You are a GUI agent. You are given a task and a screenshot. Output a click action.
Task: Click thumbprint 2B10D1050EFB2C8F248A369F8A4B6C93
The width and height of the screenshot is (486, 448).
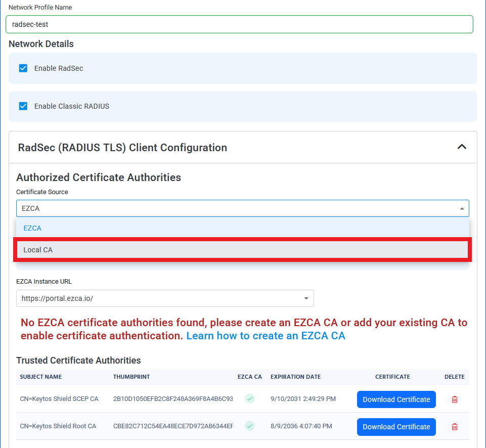tap(173, 399)
